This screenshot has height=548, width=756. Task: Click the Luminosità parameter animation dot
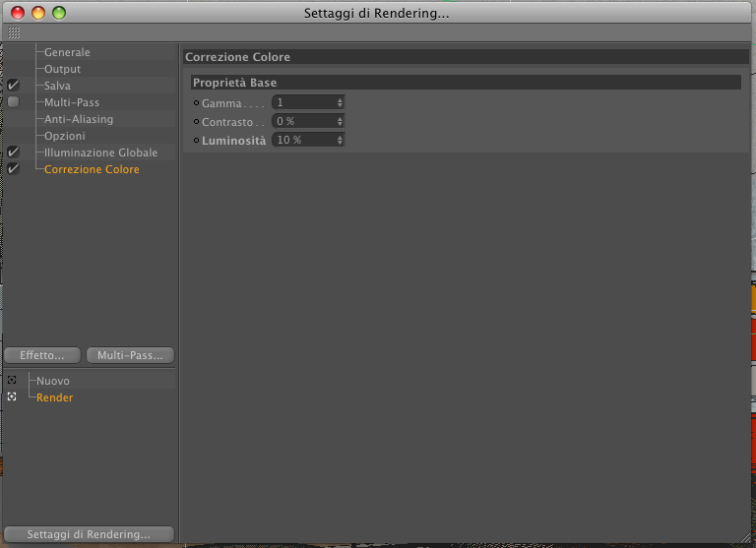click(x=196, y=141)
